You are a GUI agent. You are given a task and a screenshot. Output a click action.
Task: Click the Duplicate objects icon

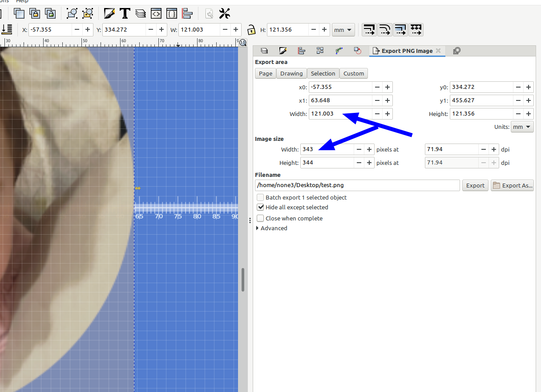20,13
